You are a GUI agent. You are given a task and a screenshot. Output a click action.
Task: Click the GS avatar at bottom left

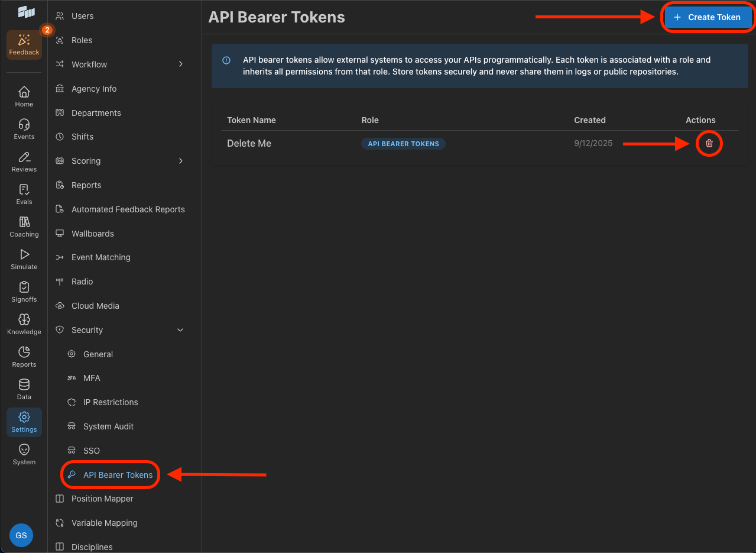[21, 535]
